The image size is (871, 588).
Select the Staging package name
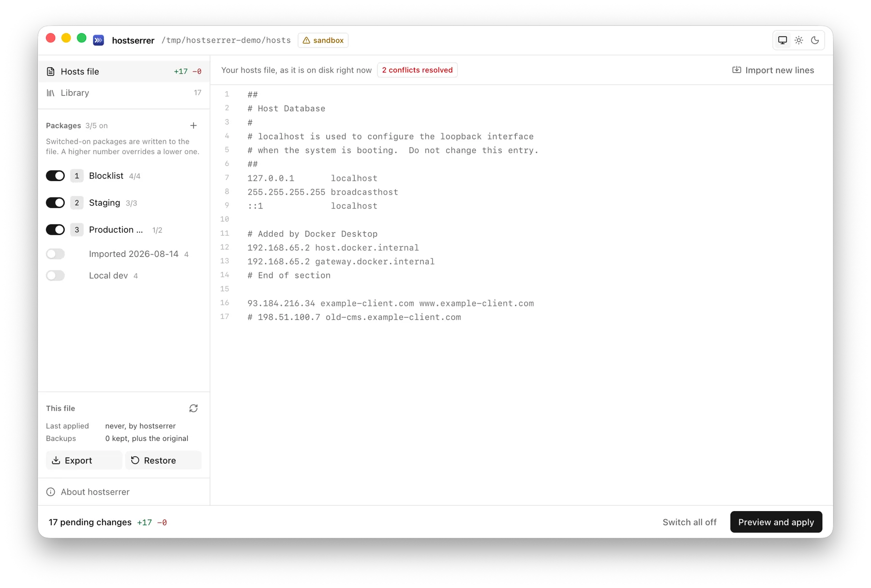pyautogui.click(x=105, y=203)
